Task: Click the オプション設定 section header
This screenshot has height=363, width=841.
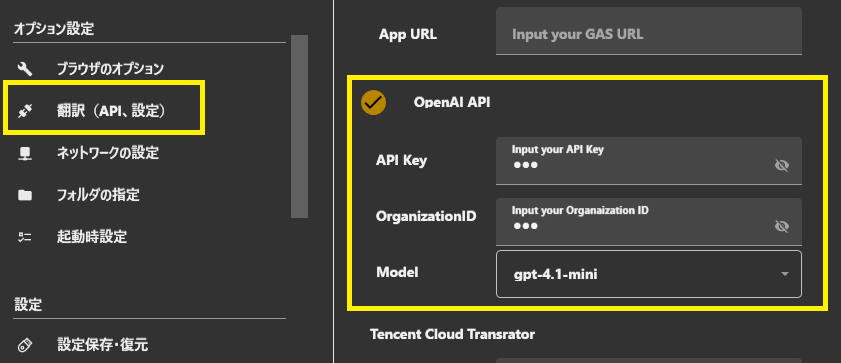Action: 54,29
